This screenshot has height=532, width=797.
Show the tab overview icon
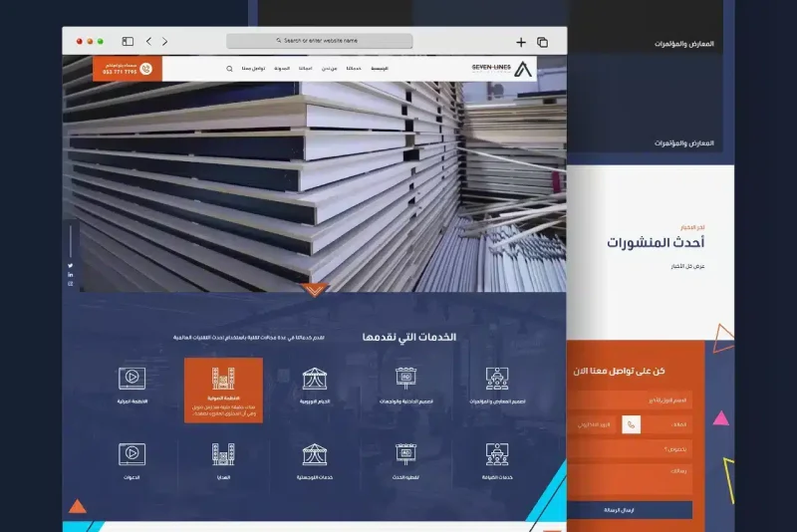point(543,42)
